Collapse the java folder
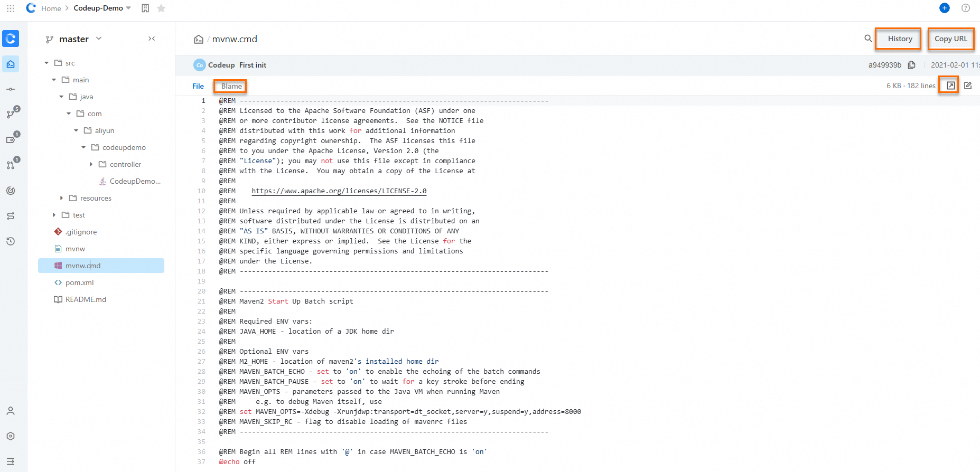This screenshot has width=980, height=472. 61,97
